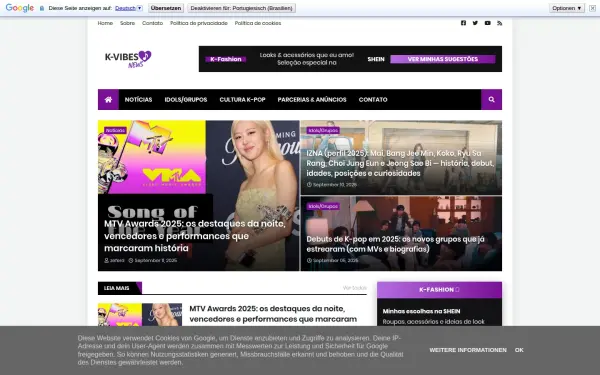This screenshot has width=600, height=375.
Task: Open the RSS feed icon
Action: [499, 23]
